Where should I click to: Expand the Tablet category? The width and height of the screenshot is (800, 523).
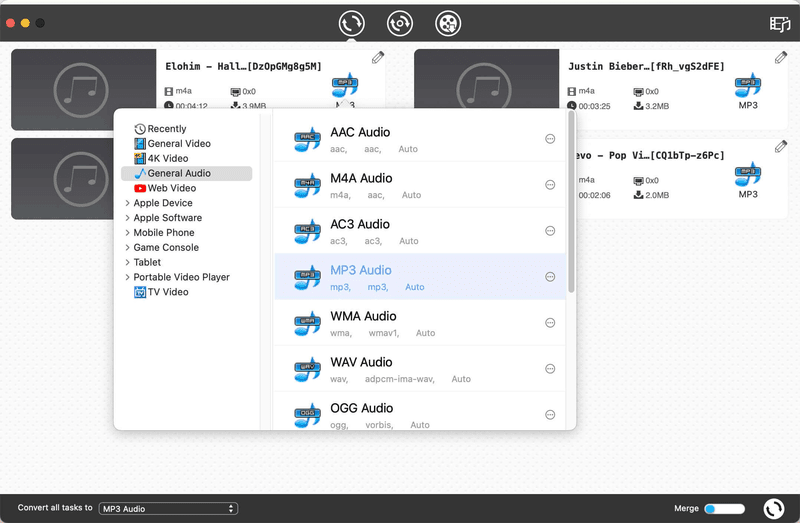[x=127, y=262]
